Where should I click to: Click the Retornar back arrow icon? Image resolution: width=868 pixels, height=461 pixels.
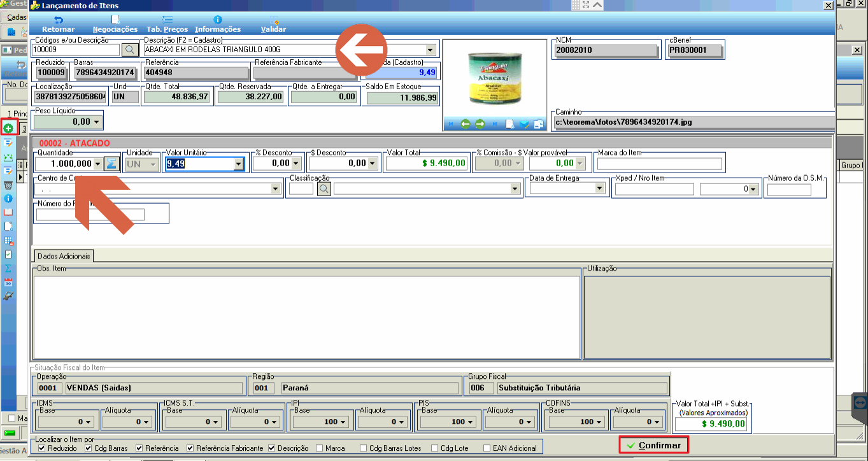coord(58,20)
